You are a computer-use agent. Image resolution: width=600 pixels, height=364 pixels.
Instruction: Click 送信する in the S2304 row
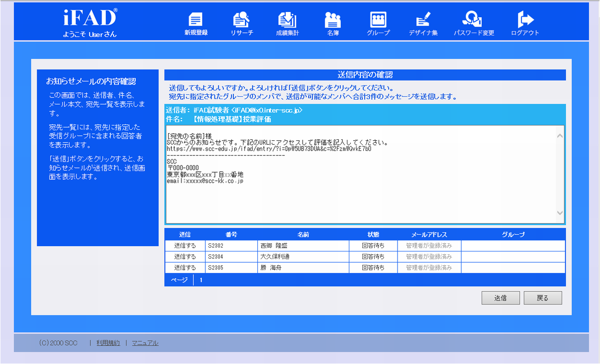tap(185, 256)
